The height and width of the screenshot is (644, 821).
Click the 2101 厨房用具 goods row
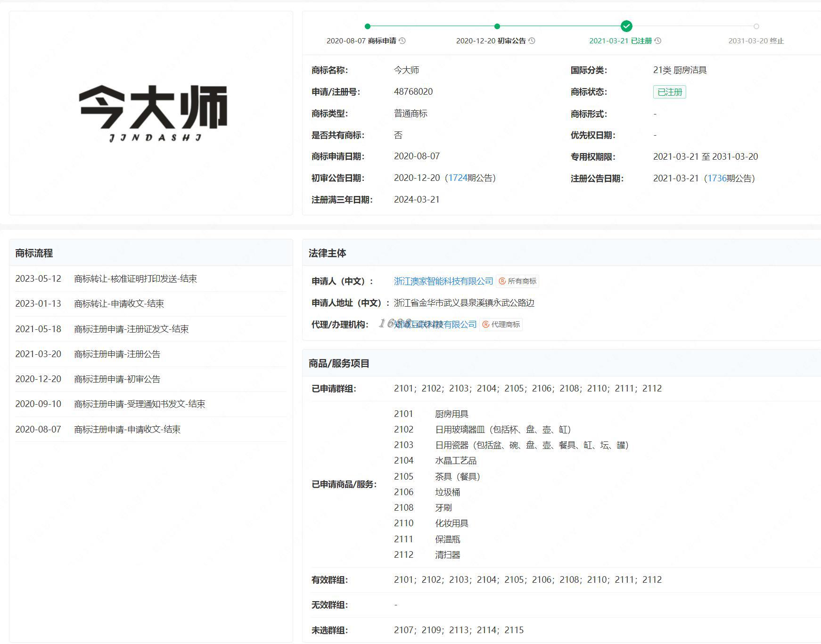pyautogui.click(x=431, y=414)
